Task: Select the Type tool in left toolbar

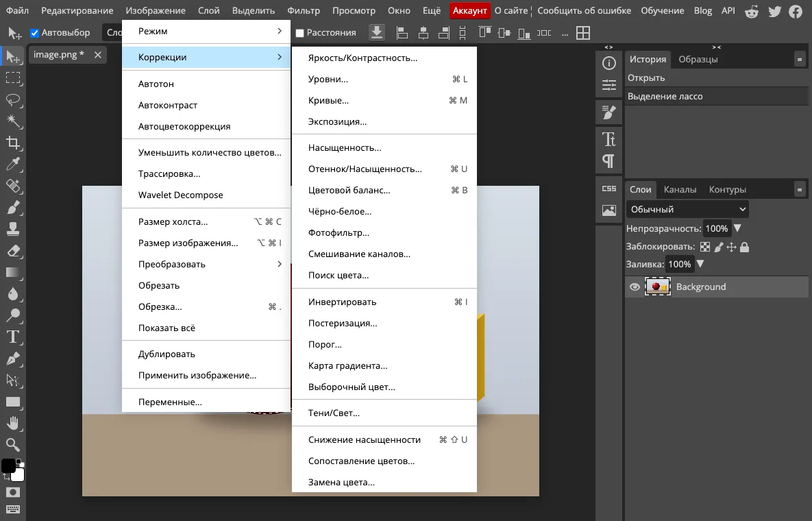Action: pyautogui.click(x=13, y=337)
